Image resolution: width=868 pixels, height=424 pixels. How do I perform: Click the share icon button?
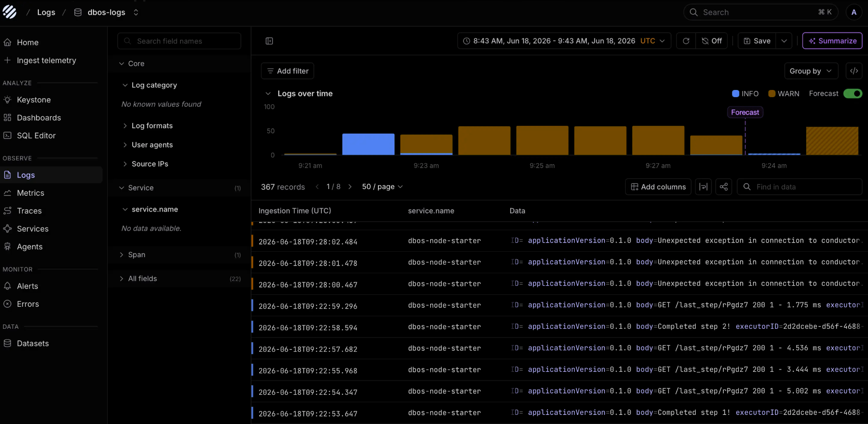tap(724, 187)
